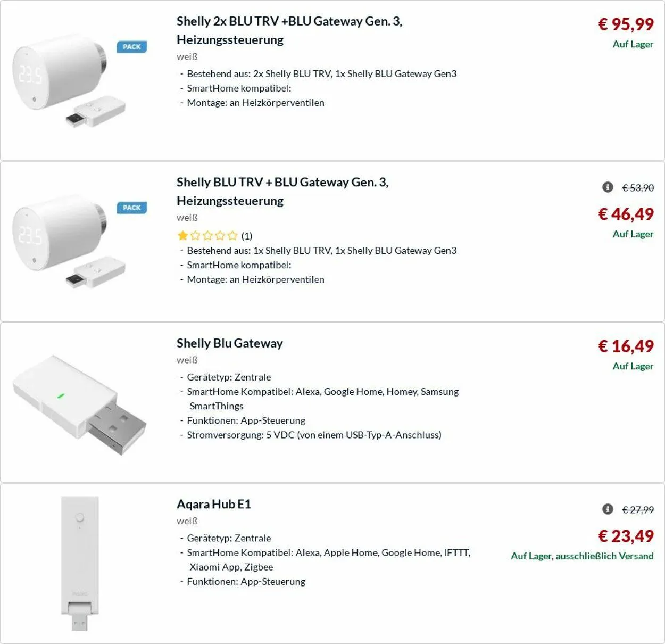
Task: Click single Shelly BLU TRV bundle image
Action: (69, 241)
